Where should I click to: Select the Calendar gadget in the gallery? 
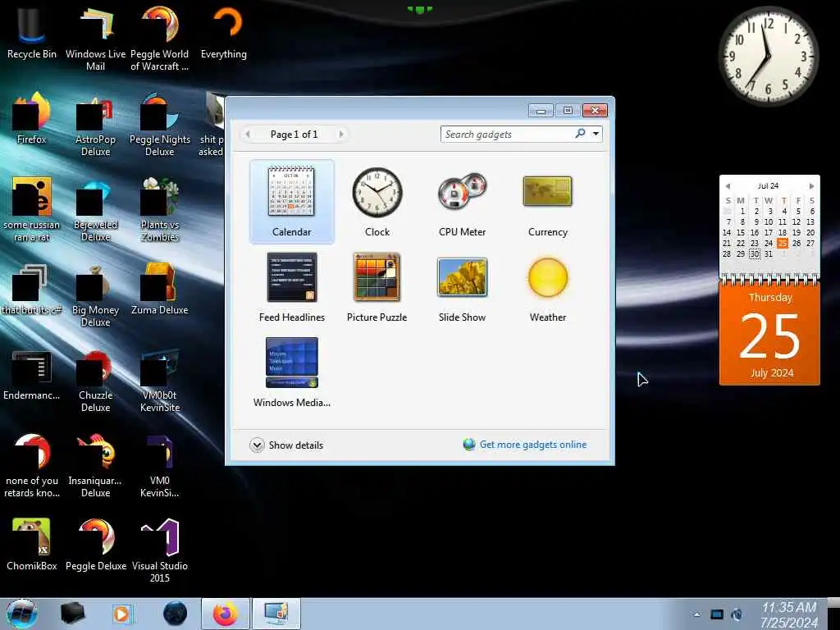click(x=291, y=202)
